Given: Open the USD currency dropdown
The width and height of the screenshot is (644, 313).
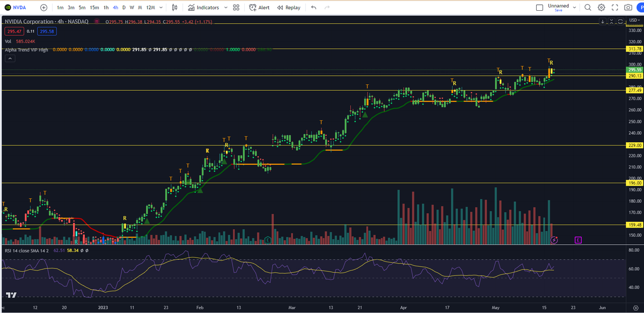Looking at the screenshot, I should pos(634,20).
